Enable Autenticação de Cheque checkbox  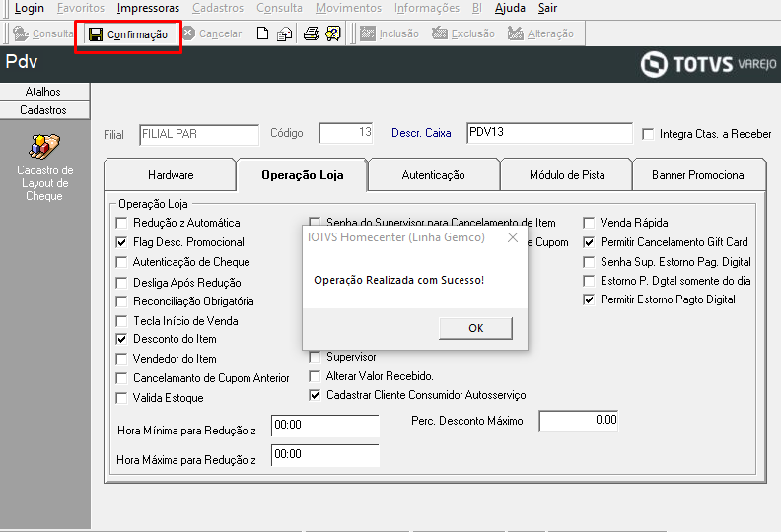click(121, 262)
